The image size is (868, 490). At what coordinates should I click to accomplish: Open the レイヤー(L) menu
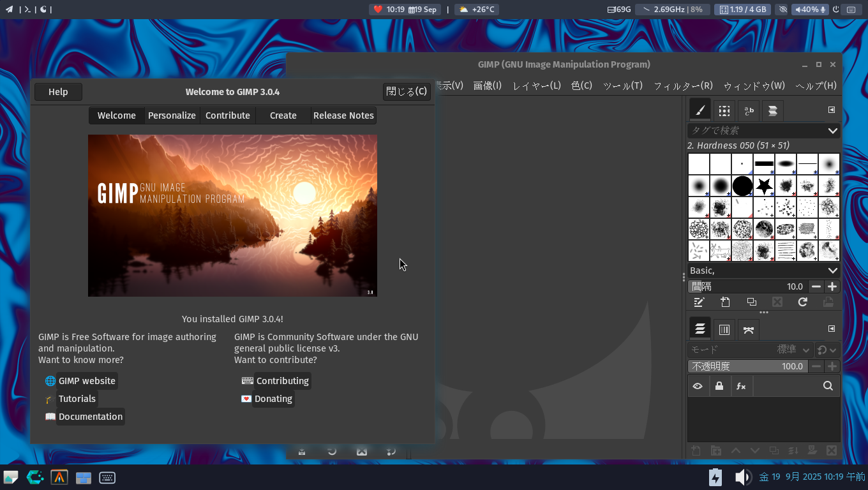point(537,85)
